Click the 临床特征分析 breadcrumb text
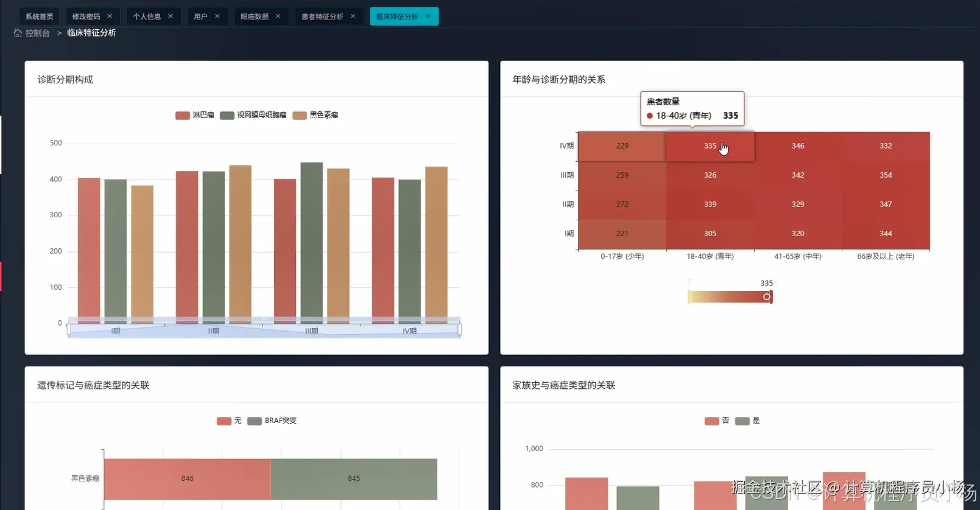This screenshot has height=510, width=980. (91, 33)
